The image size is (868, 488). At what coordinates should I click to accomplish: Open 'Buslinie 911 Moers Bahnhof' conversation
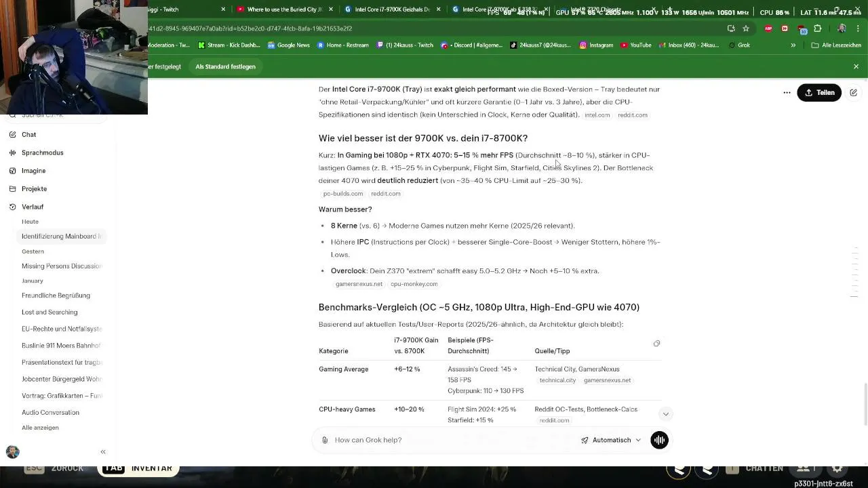pos(61,346)
